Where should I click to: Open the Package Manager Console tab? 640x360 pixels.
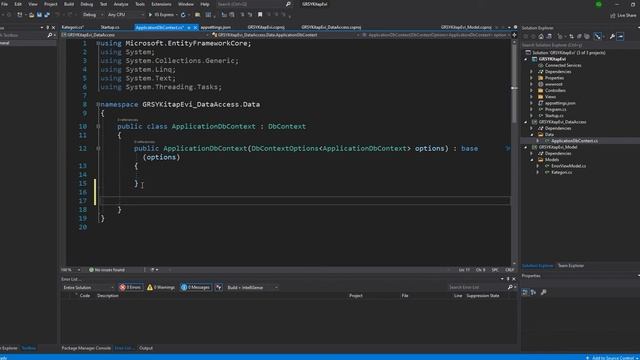[x=86, y=348]
